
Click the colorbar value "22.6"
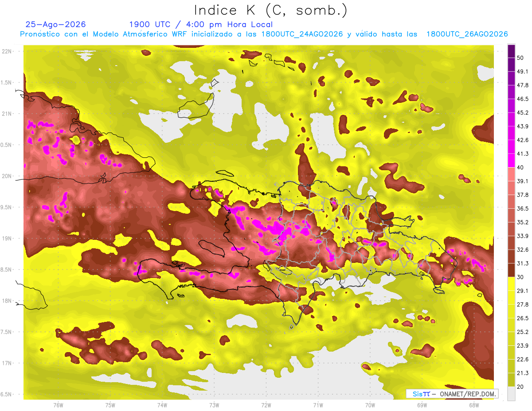pyautogui.click(x=523, y=360)
